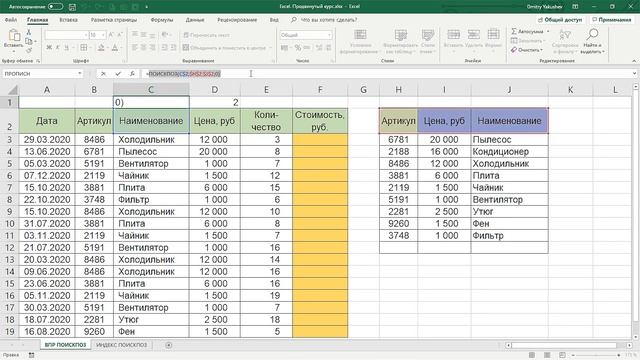Switch to the Разметка страницы tab
Screen dimensions: 640x360
tap(114, 20)
